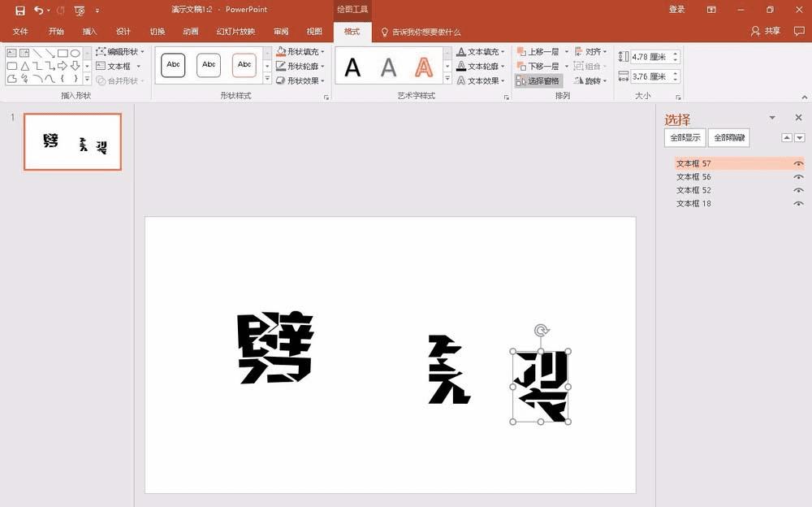The width and height of the screenshot is (812, 507).
Task: Toggle visibility of 文本框 52
Action: 798,190
